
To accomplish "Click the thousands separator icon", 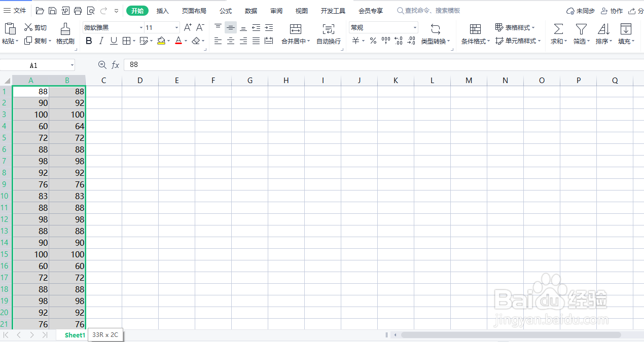I will [x=386, y=41].
